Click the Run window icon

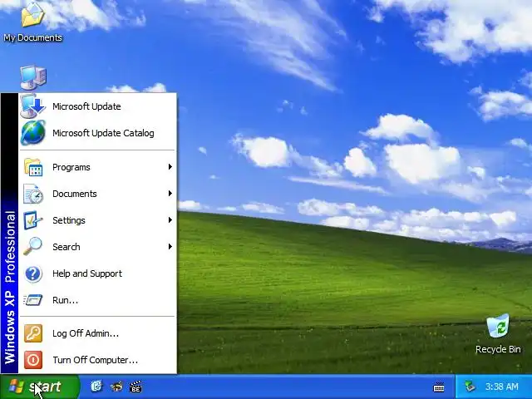[33, 300]
